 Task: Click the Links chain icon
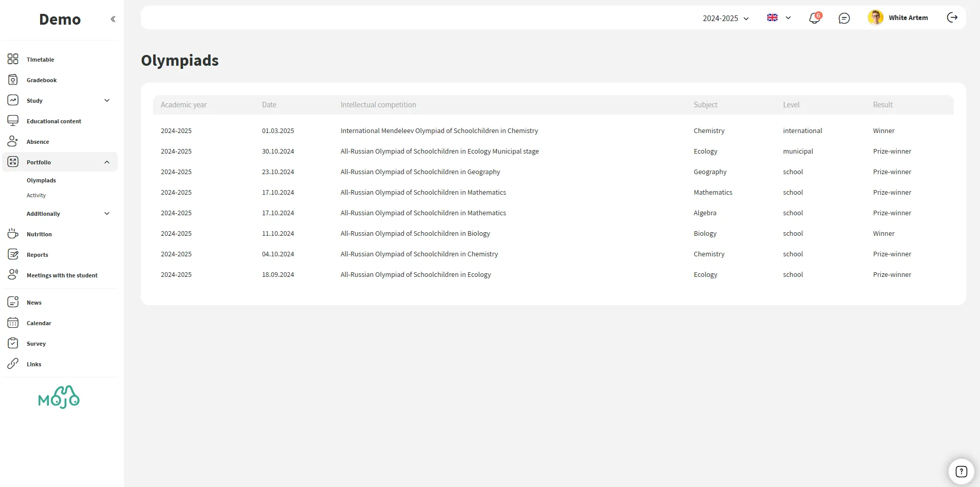tap(13, 364)
